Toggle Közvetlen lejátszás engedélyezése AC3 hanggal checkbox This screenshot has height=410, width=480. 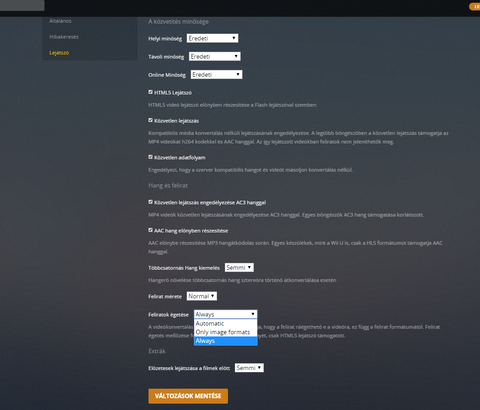150,202
